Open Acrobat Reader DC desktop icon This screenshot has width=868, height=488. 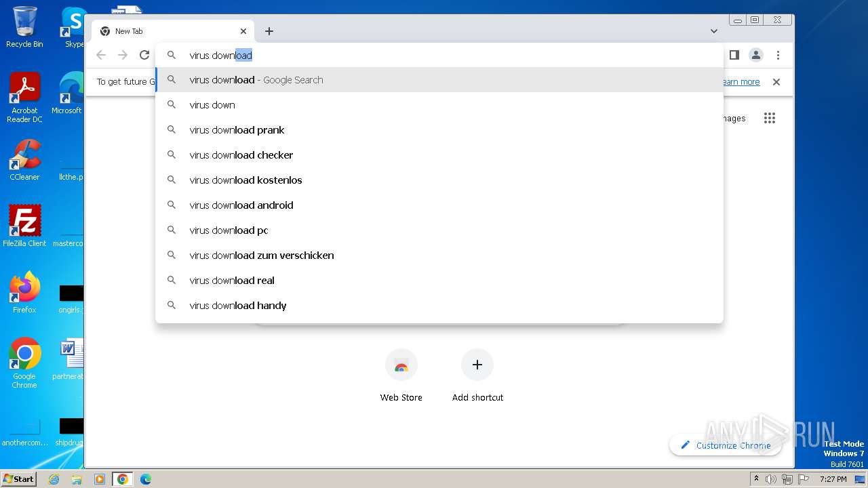pyautogui.click(x=24, y=98)
